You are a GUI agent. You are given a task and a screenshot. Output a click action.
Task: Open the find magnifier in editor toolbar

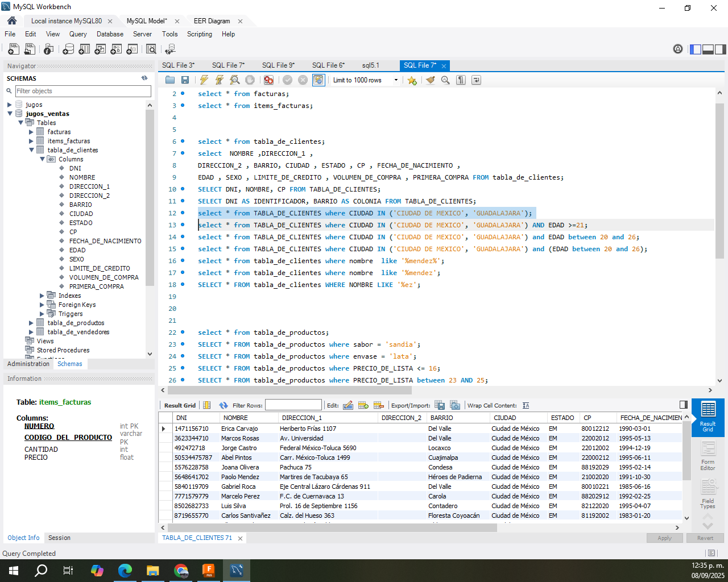point(445,80)
